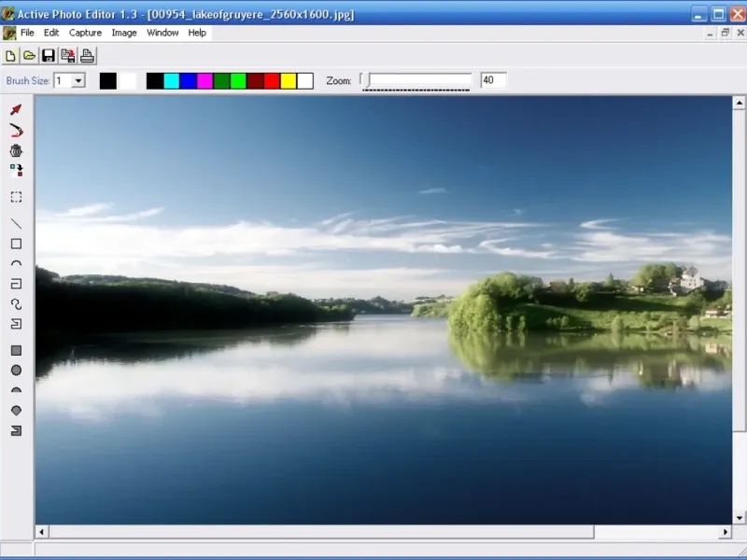Select the freeform curve tool
Viewport: 747px width, 560px height.
click(16, 304)
